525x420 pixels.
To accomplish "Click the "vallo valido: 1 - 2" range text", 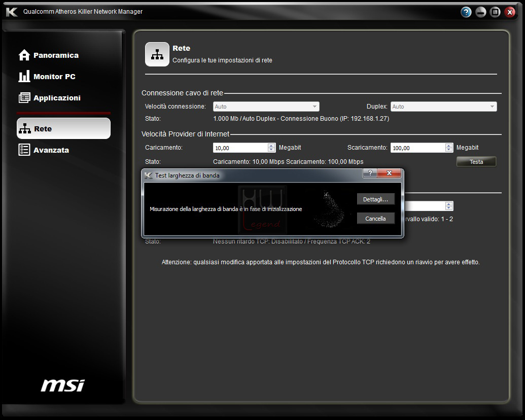I will click(x=429, y=219).
